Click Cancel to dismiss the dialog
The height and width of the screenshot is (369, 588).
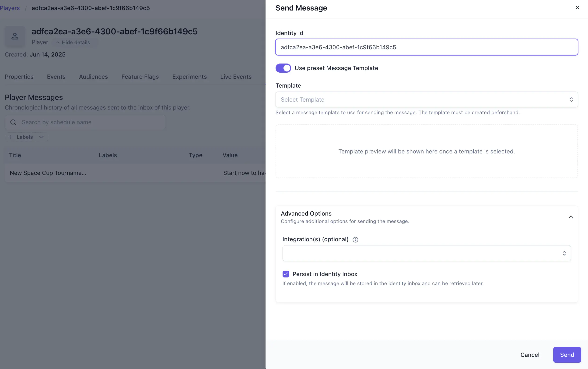click(529, 355)
